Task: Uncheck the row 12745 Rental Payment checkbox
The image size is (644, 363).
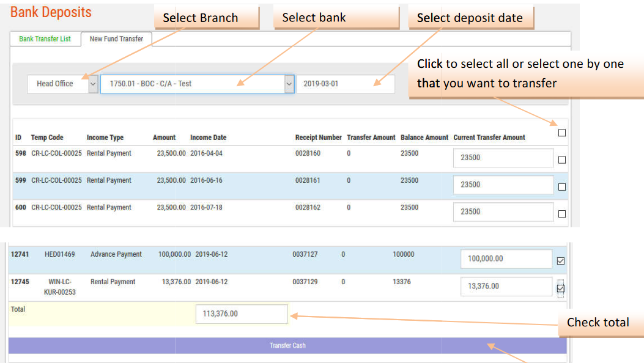Action: [561, 288]
